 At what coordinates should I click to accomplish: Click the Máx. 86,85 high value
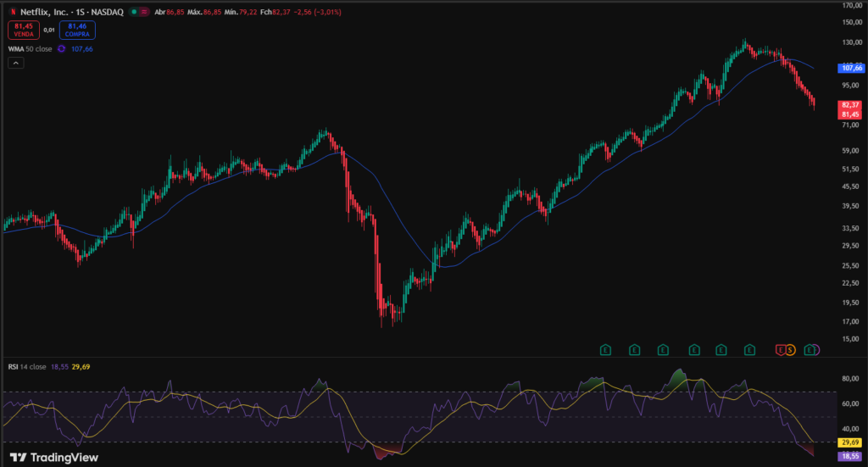pos(204,12)
